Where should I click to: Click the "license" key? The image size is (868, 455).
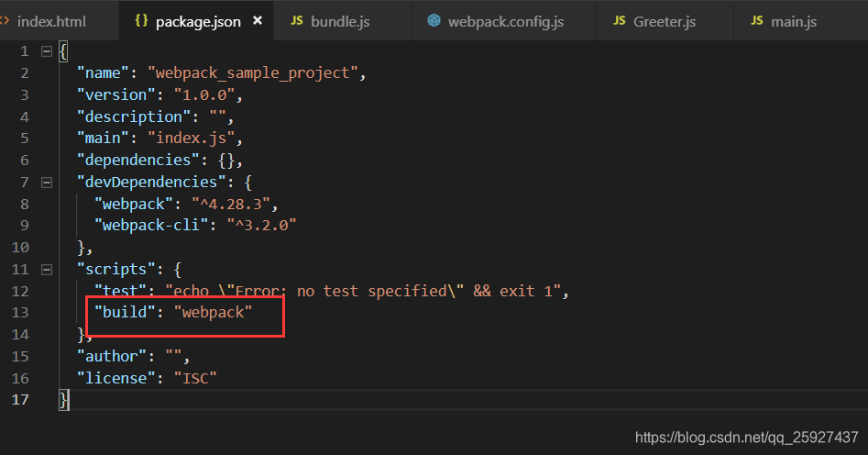(x=116, y=378)
